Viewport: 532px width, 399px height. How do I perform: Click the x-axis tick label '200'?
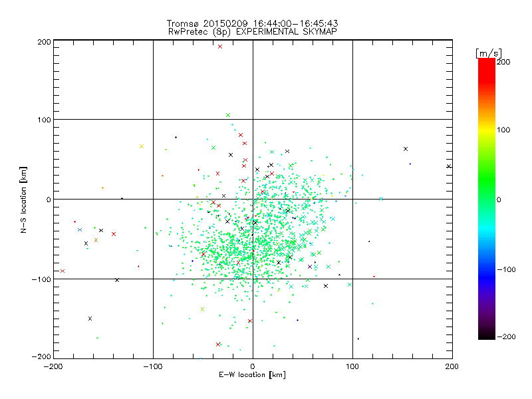452,366
